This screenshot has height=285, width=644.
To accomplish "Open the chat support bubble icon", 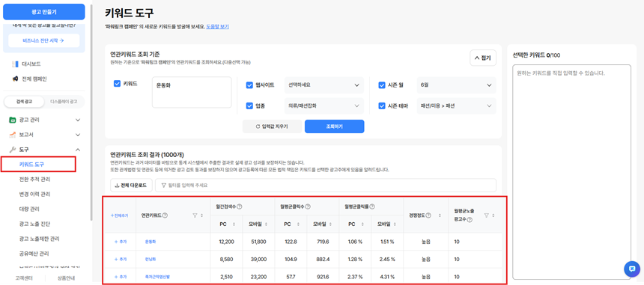I will 632,269.
